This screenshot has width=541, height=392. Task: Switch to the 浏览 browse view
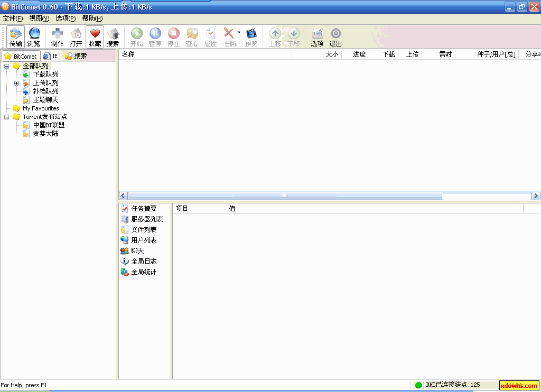coord(34,37)
